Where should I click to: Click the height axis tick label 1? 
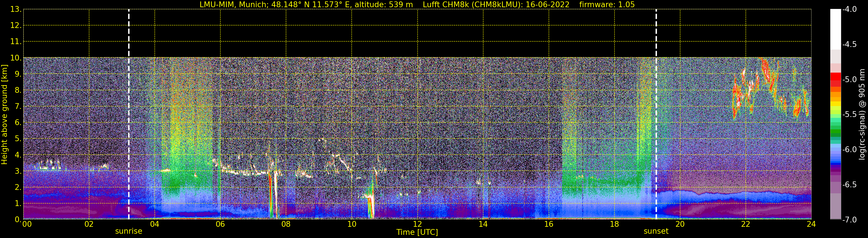point(18,203)
